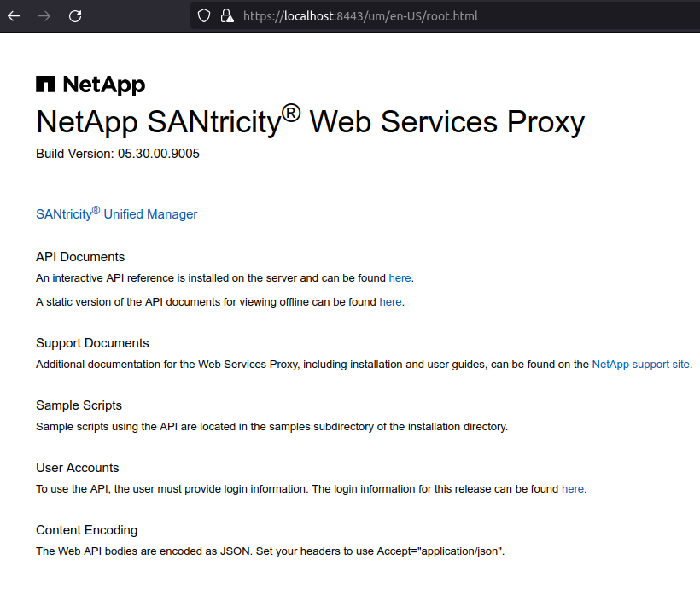Click the browser forward arrow
Viewport: 700px width, 595px height.
[44, 16]
